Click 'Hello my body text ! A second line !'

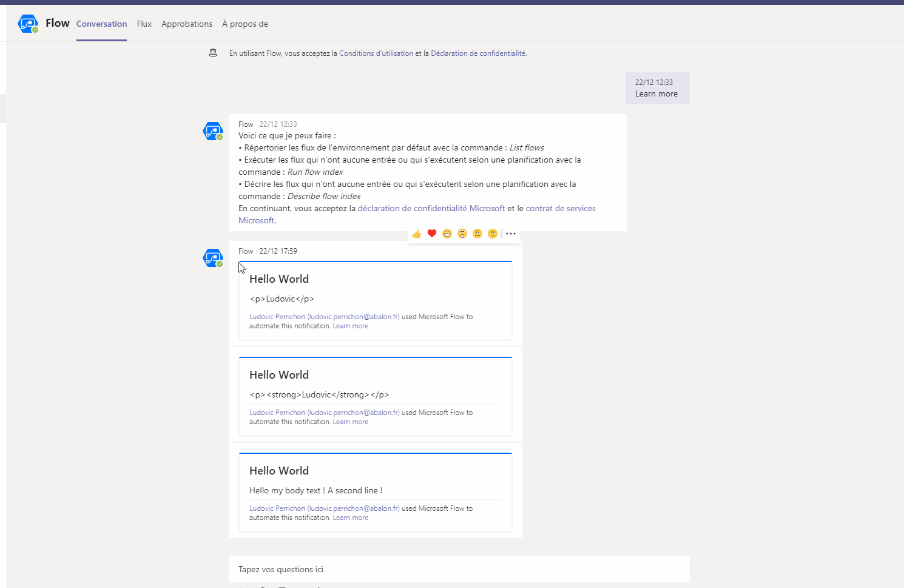(x=316, y=490)
